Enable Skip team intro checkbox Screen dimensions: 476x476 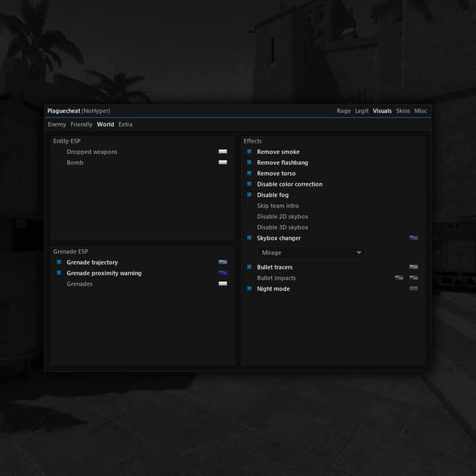click(249, 206)
